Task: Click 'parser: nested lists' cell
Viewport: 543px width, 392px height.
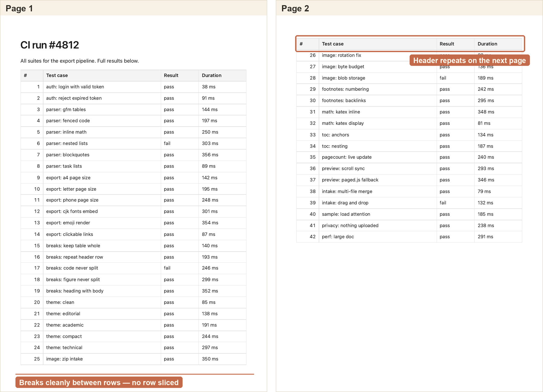Action: coord(102,143)
